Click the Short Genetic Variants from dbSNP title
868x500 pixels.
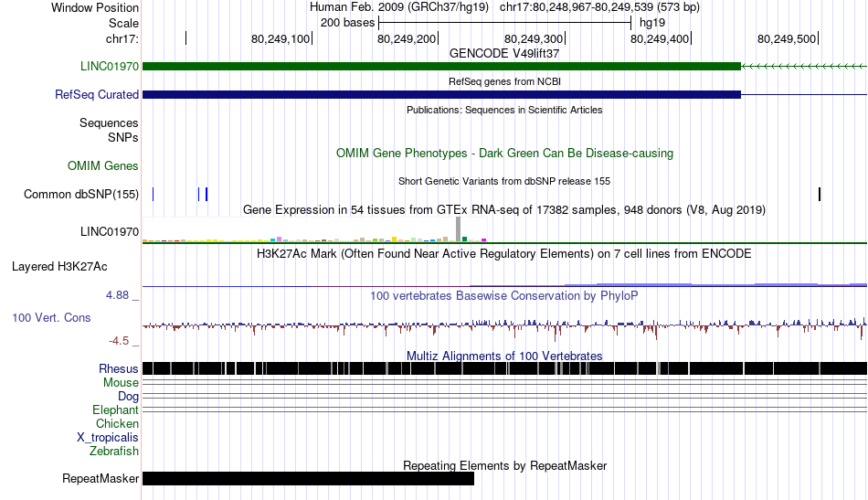504,181
